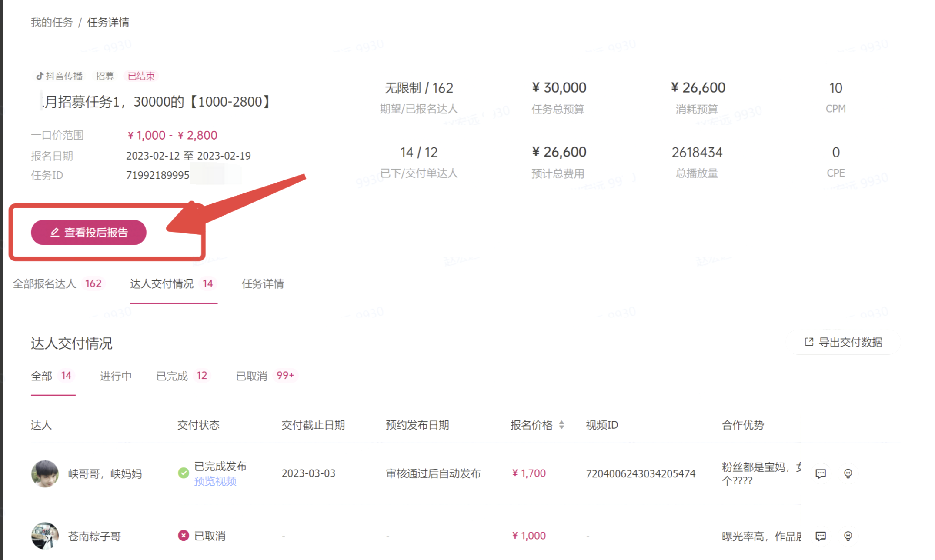Click the 抖音传播 Douyin logo tag

tap(40, 76)
